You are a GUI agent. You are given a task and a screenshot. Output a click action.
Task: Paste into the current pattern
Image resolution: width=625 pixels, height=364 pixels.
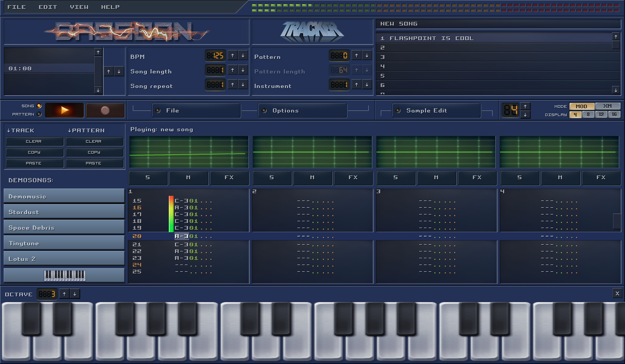[94, 164]
